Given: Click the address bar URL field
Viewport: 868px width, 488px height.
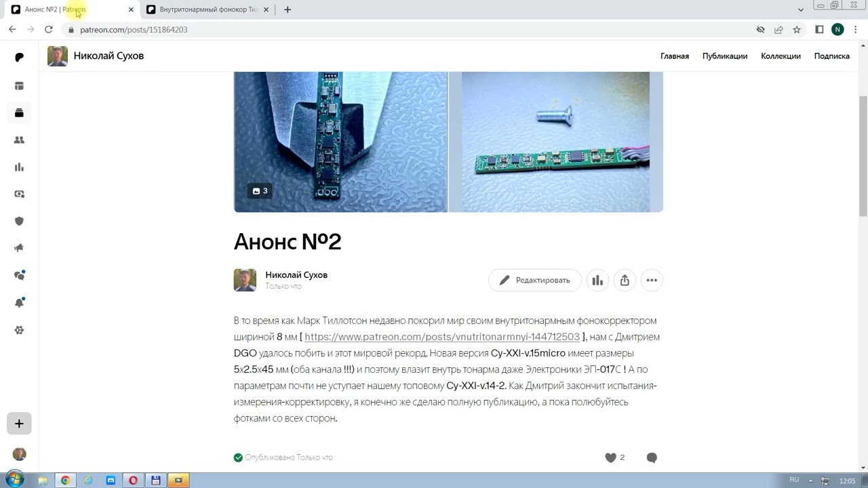Looking at the screenshot, I should (407, 30).
